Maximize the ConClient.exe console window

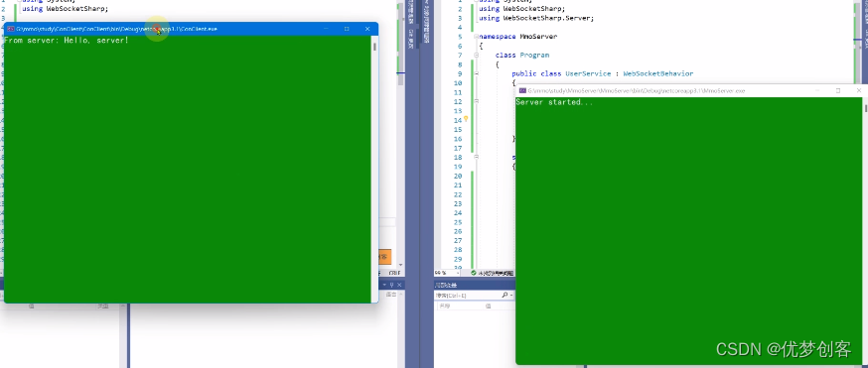tap(347, 29)
